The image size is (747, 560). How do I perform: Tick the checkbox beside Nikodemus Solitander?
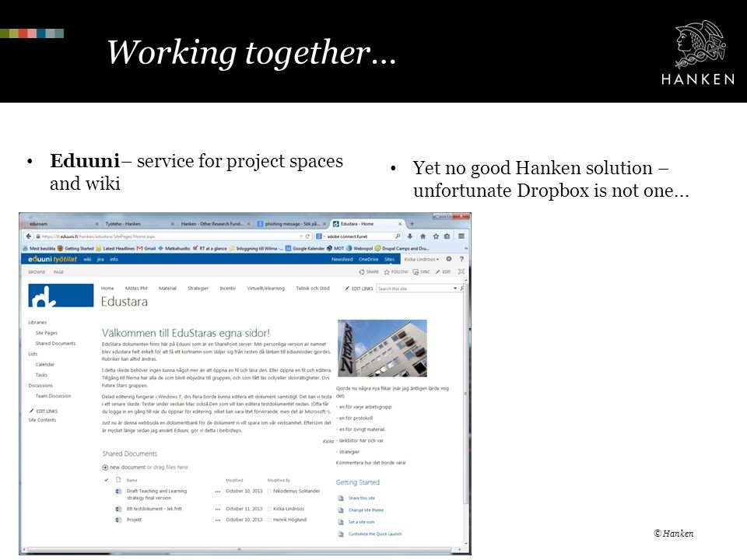270,491
